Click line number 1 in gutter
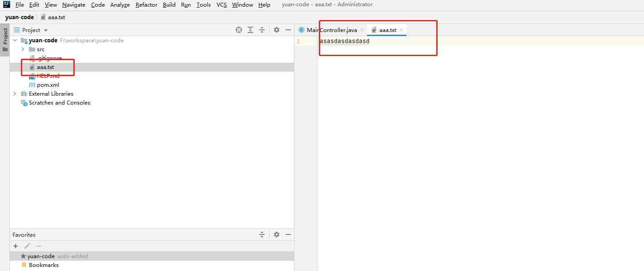The height and width of the screenshot is (271, 644). click(x=298, y=41)
